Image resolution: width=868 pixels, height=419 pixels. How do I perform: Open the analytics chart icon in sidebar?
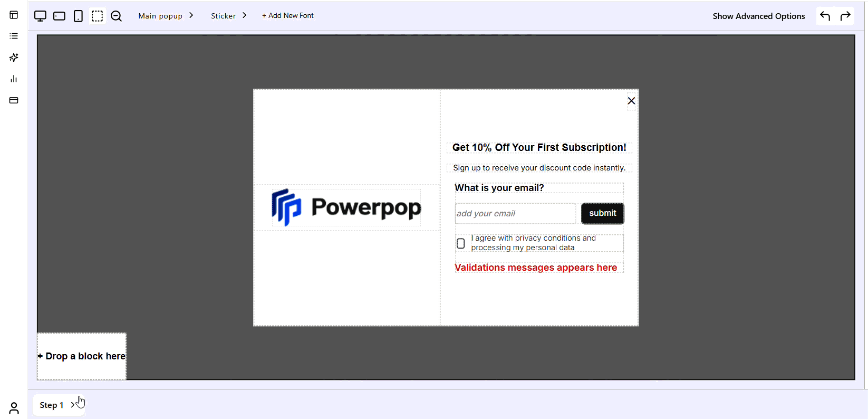click(x=14, y=79)
